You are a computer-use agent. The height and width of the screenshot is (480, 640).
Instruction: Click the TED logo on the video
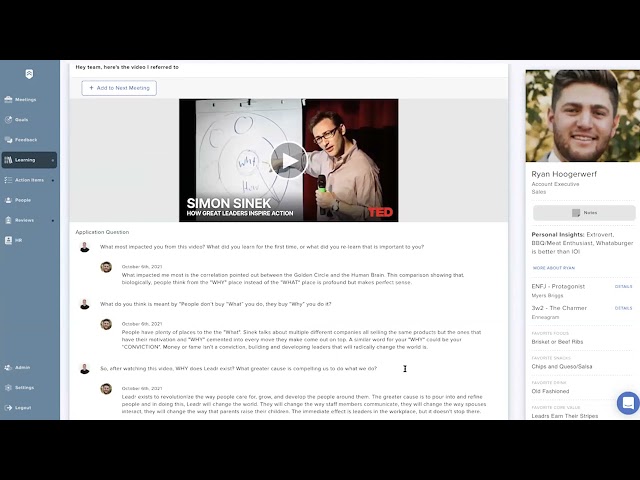380,212
